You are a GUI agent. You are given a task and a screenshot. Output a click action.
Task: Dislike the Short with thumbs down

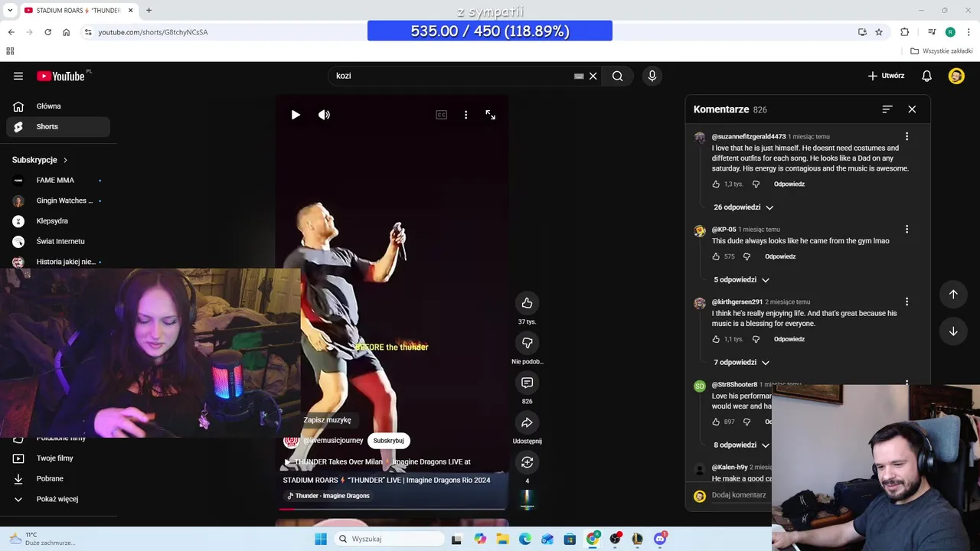[527, 343]
